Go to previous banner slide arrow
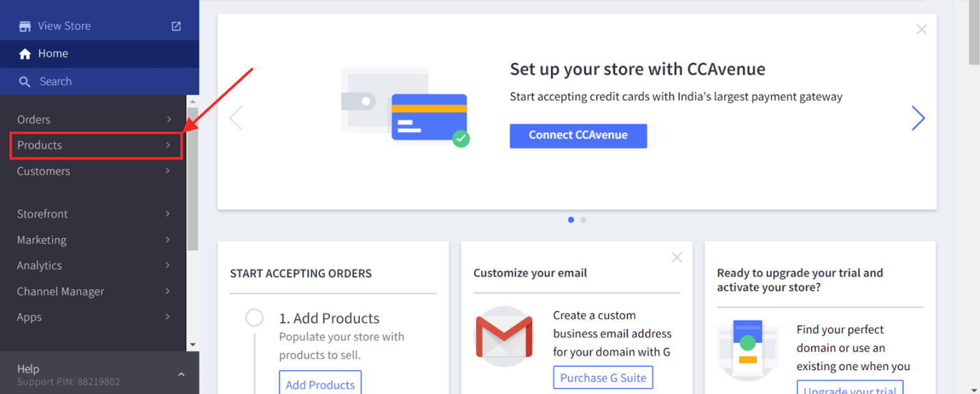 coord(236,118)
